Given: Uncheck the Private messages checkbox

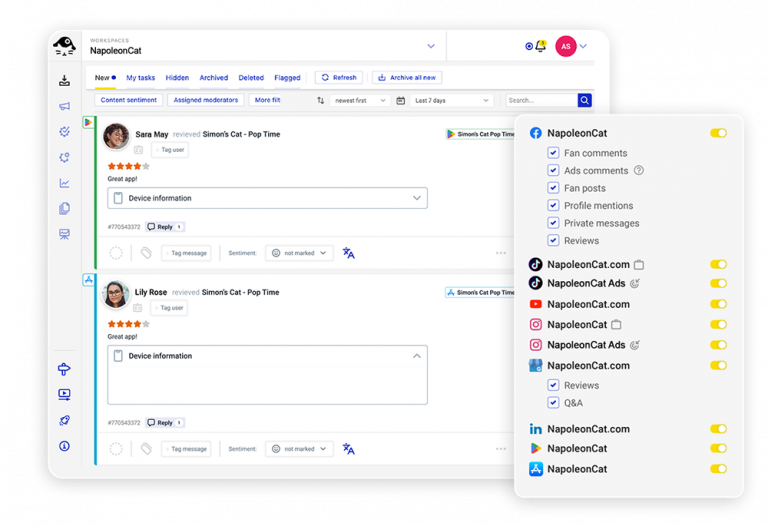Looking at the screenshot, I should [553, 223].
